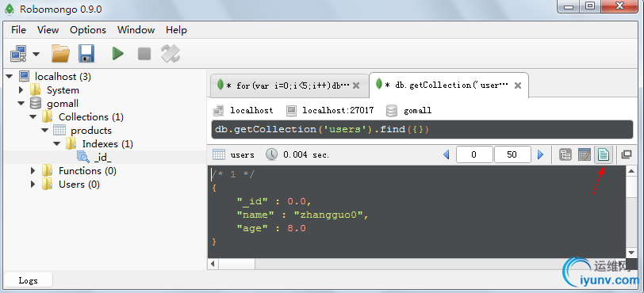
Task: Click the localhost server icon in query header
Action: point(219,110)
